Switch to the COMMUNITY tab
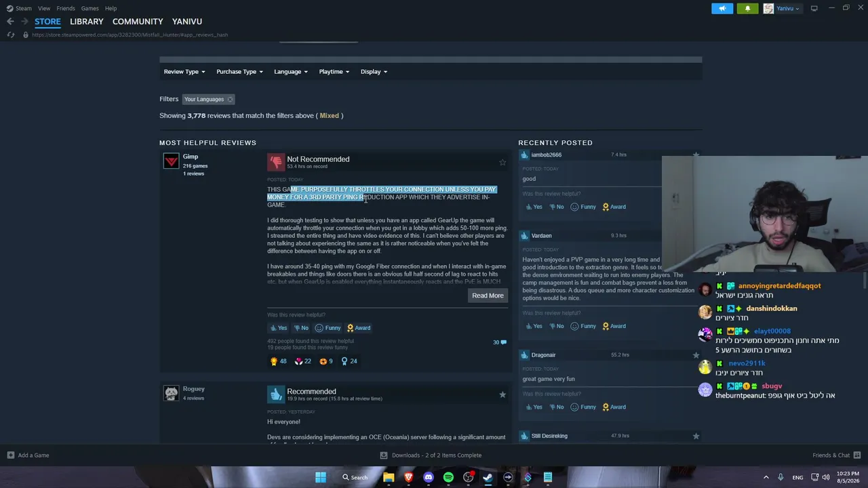The image size is (868, 488). (138, 22)
